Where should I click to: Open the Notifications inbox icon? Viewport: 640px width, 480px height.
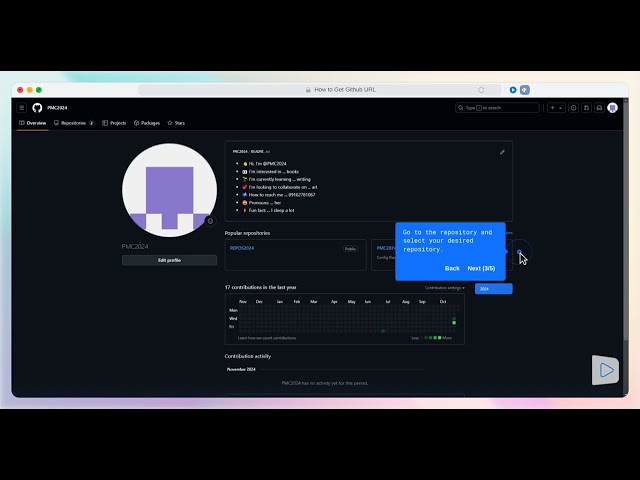pyautogui.click(x=599, y=108)
